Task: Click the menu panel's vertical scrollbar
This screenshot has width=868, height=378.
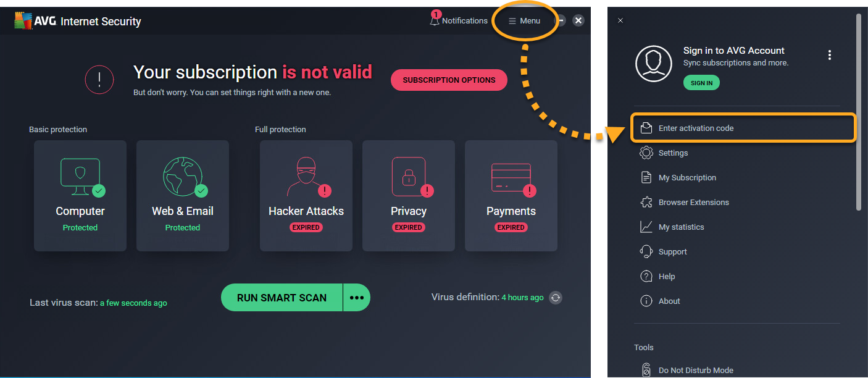Action: click(x=858, y=111)
